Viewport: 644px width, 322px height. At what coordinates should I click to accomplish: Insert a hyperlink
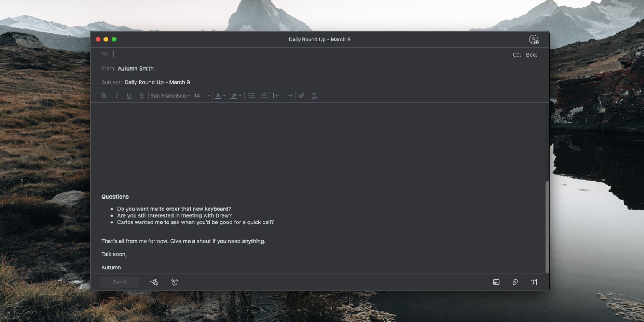[302, 95]
